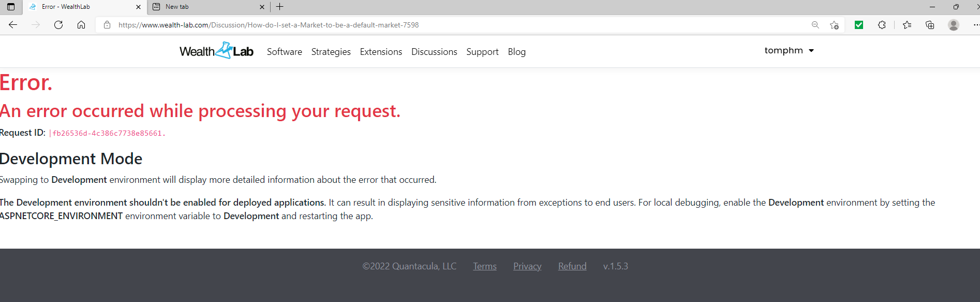Screen dimensions: 980x302
Task: Click the browser profile avatar icon
Action: [x=954, y=25]
